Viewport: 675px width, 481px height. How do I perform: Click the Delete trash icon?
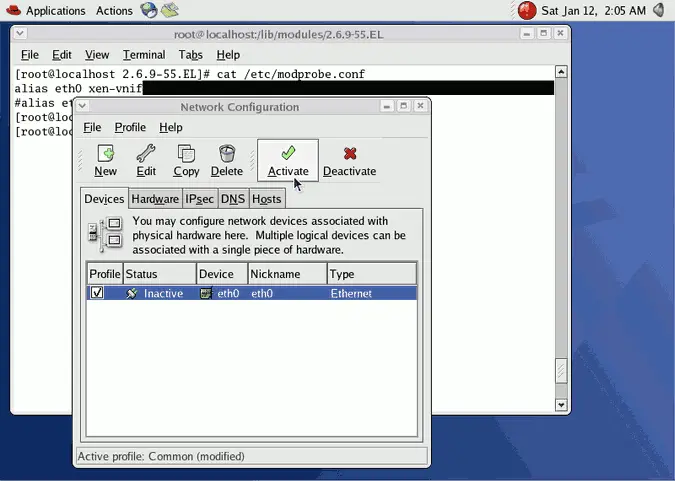pos(227,154)
